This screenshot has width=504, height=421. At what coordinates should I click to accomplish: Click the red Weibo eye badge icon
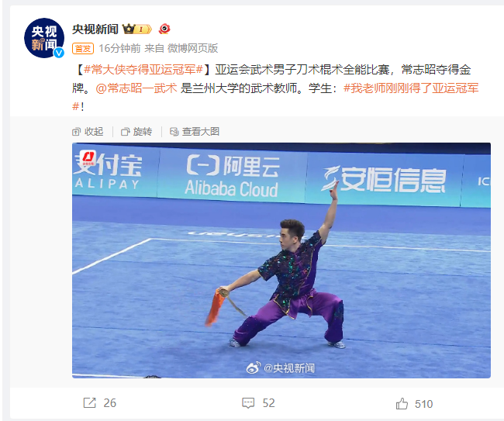pos(164,29)
